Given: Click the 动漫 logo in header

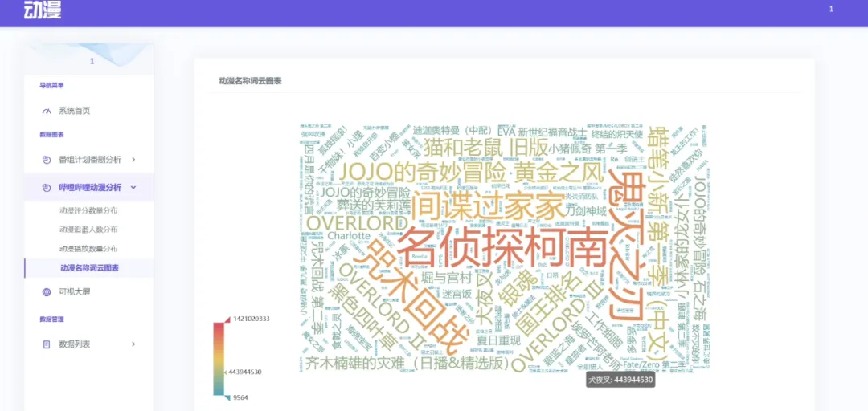Looking at the screenshot, I should tap(43, 10).
